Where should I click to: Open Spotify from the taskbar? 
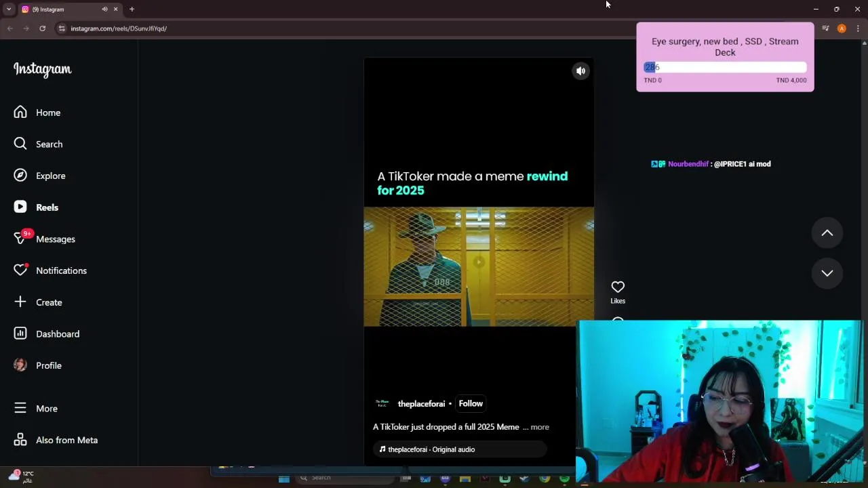[564, 479]
